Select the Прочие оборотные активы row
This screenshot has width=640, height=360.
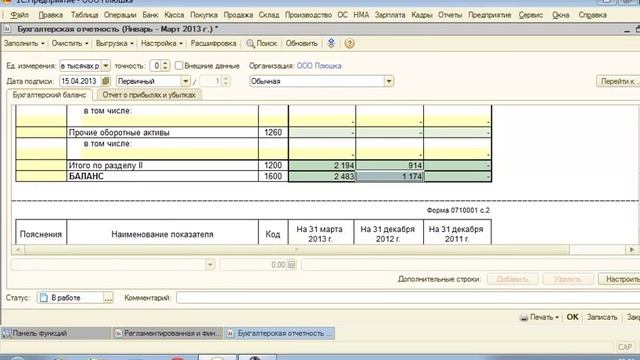(162, 132)
